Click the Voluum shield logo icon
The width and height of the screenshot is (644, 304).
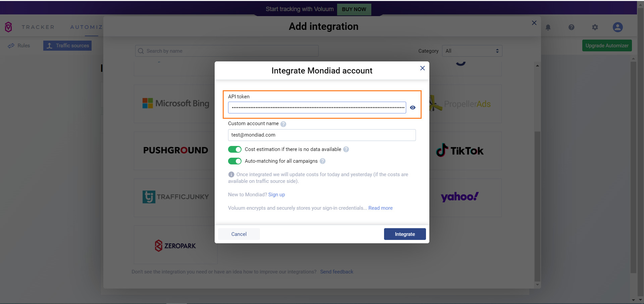pyautogui.click(x=8, y=27)
